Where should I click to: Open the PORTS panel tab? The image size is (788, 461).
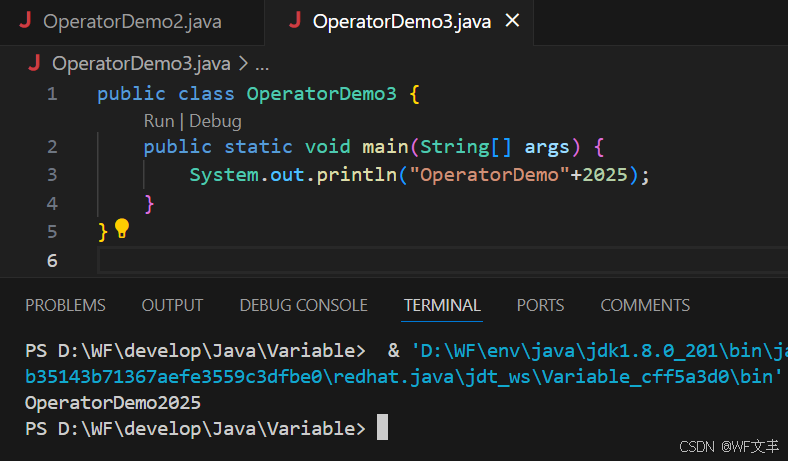pyautogui.click(x=540, y=305)
